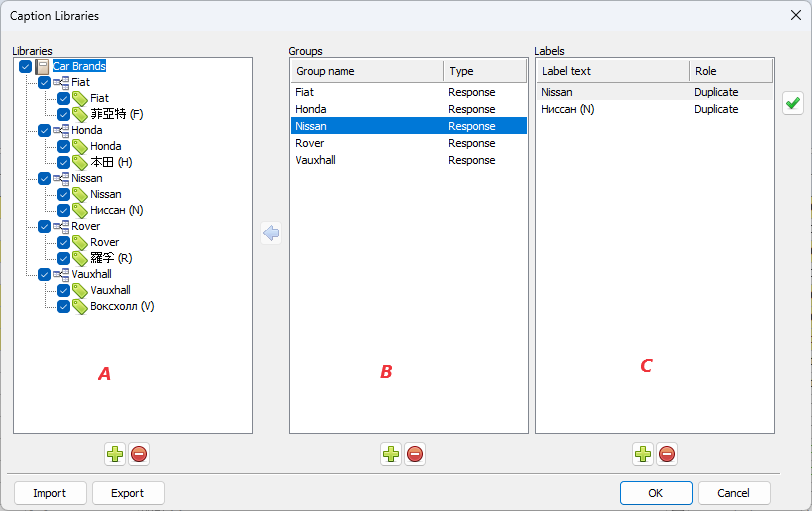Image resolution: width=812 pixels, height=511 pixels.
Task: Add a new label with the green plus
Action: tap(643, 455)
